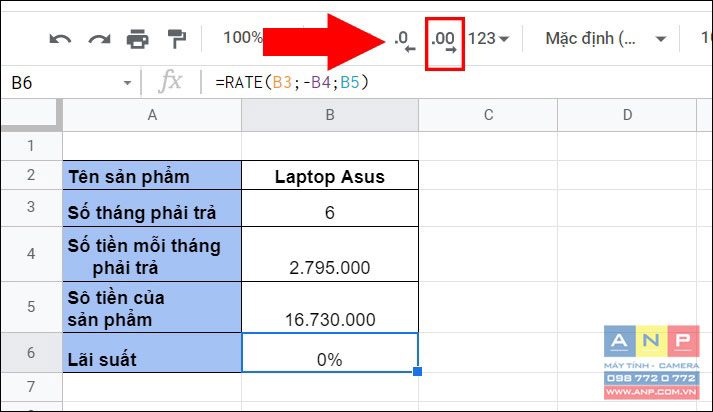This screenshot has height=412, width=713.
Task: Click cell 'Số tiền mỗi tháng phải trả'
Action: [x=152, y=254]
